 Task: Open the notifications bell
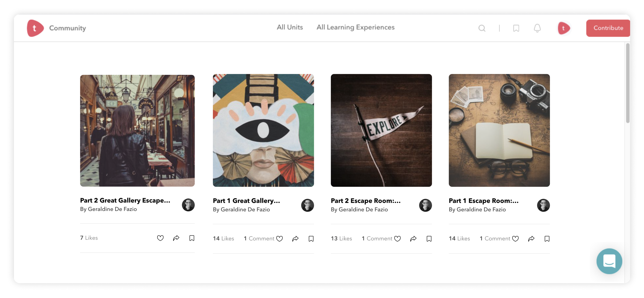[537, 28]
